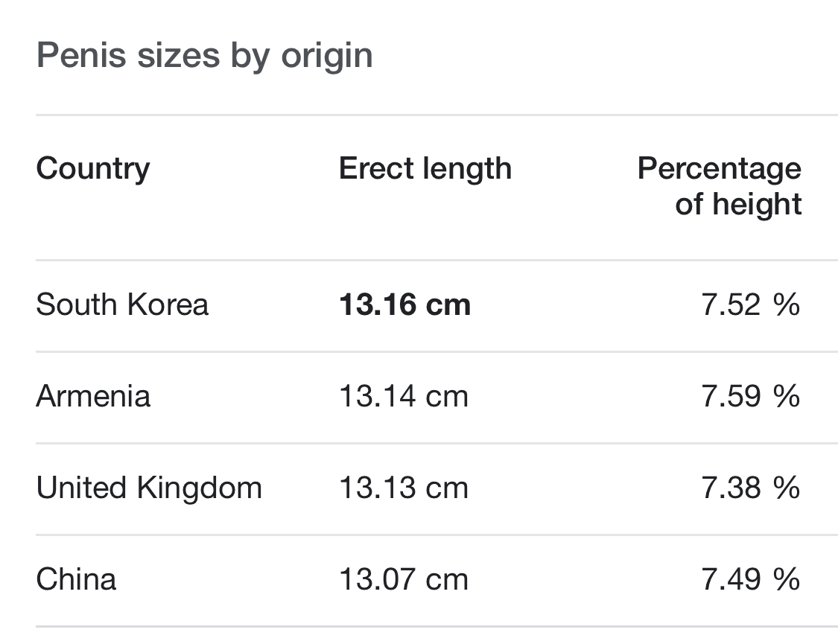Click the 13.14 cm value
Image resolution: width=838 pixels, height=644 pixels.
click(404, 396)
